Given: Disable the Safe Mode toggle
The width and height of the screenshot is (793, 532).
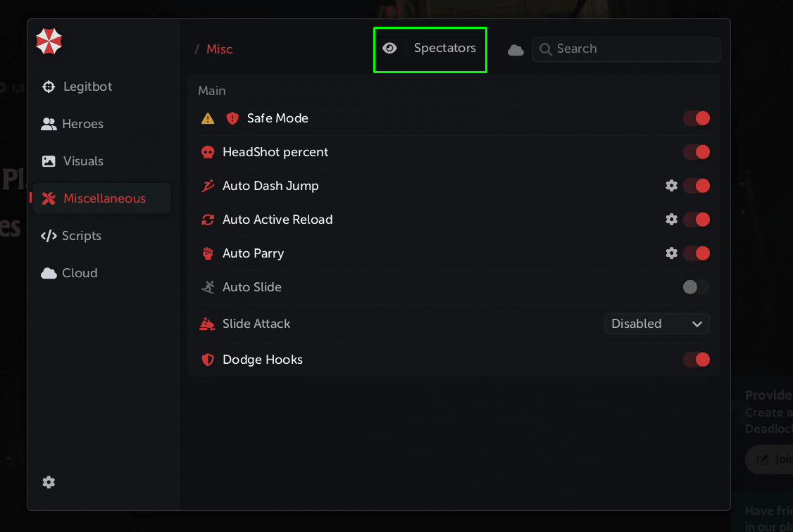Looking at the screenshot, I should (696, 118).
